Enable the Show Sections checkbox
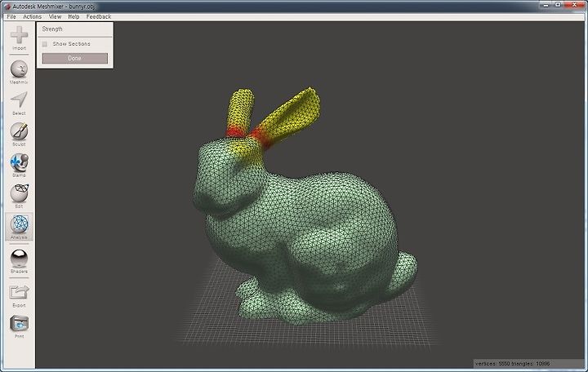 point(45,44)
